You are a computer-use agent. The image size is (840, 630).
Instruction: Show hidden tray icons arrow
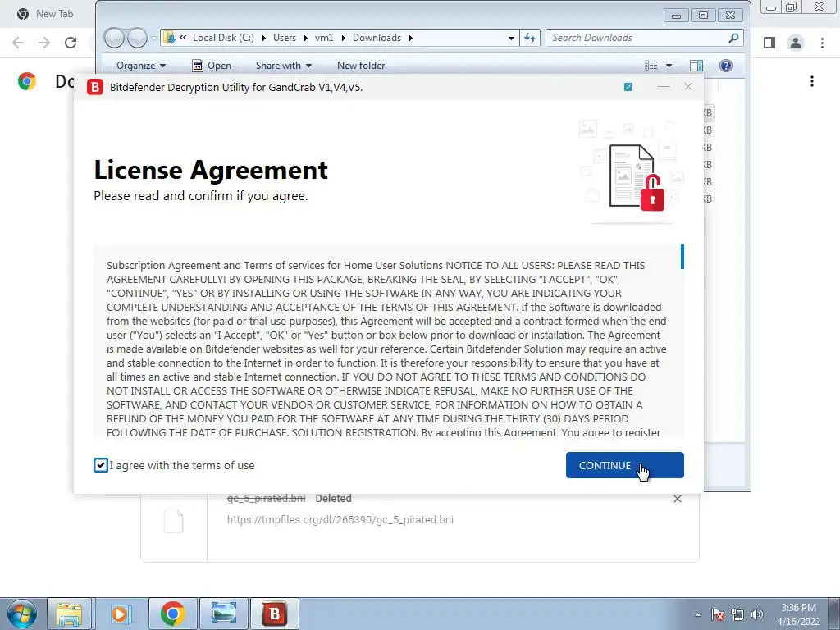(x=697, y=614)
